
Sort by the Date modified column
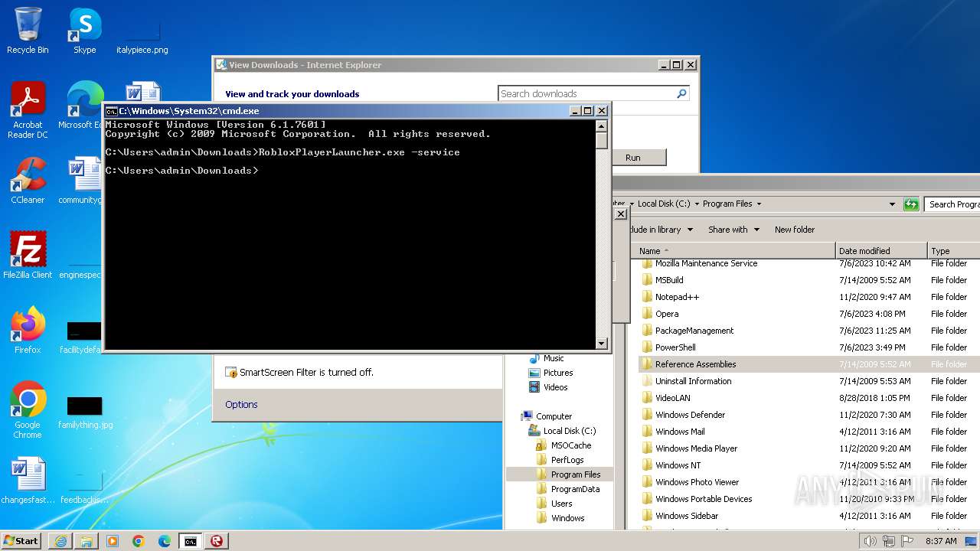[881, 251]
